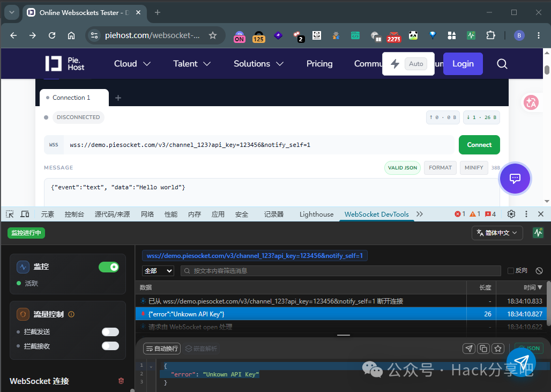
Task: Close the DevTools panel
Action: (x=541, y=214)
